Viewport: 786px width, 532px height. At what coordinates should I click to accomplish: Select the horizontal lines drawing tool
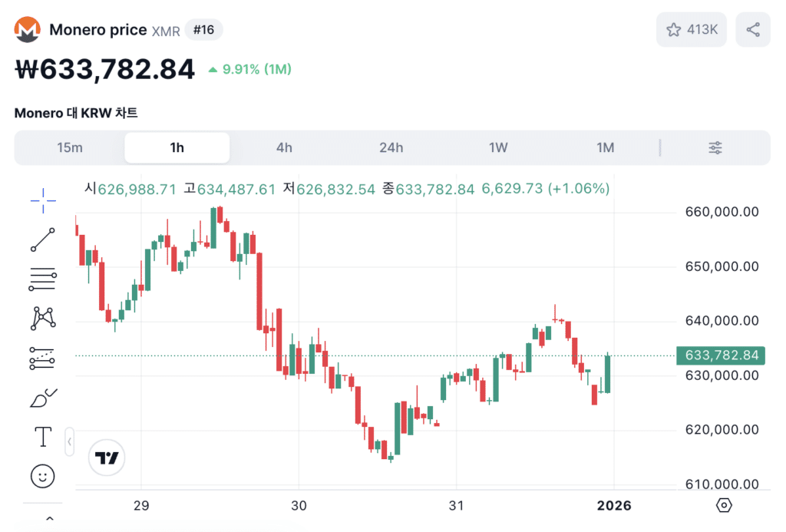pos(43,279)
